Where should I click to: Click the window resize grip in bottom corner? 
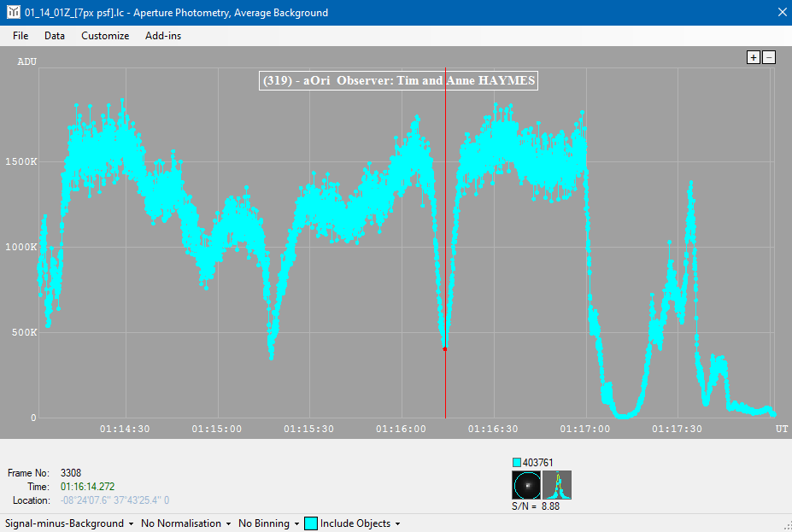pos(785,525)
